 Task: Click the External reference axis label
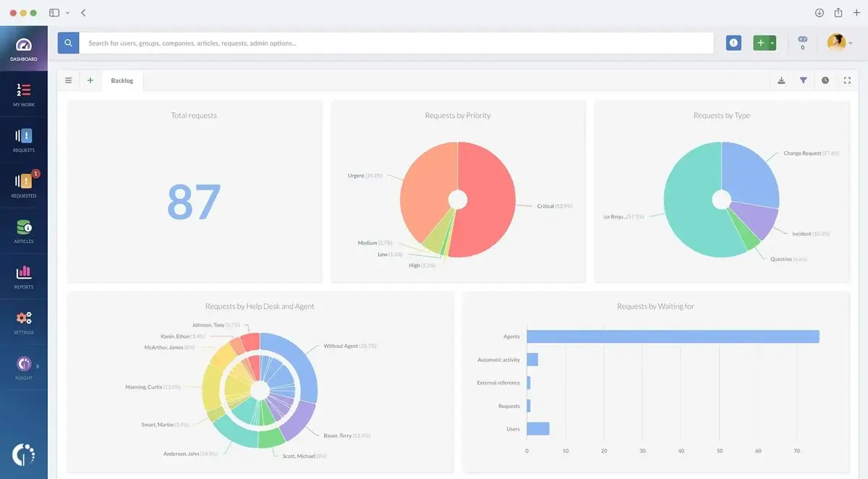tap(498, 383)
